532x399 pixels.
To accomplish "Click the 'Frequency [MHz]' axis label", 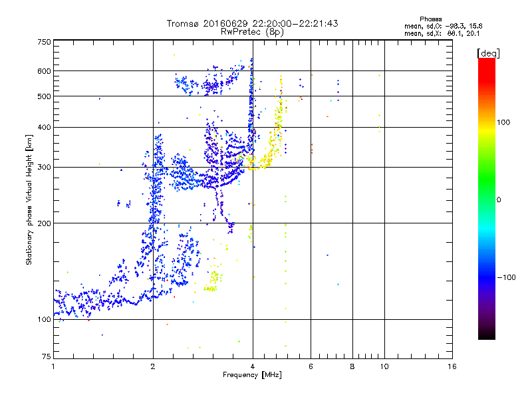I will [x=252, y=375].
